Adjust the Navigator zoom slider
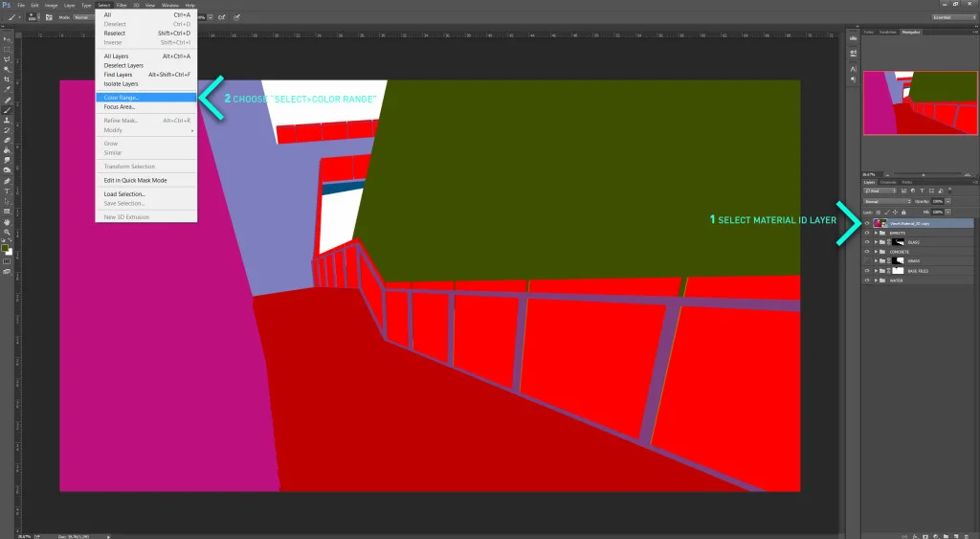The image size is (980, 539). click(x=924, y=174)
